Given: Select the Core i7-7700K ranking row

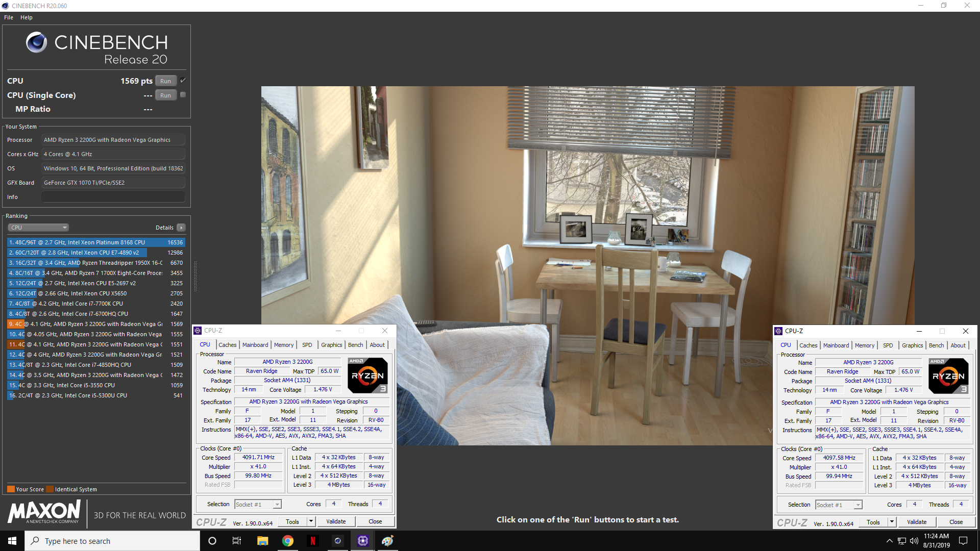Looking at the screenshot, I should coord(96,304).
